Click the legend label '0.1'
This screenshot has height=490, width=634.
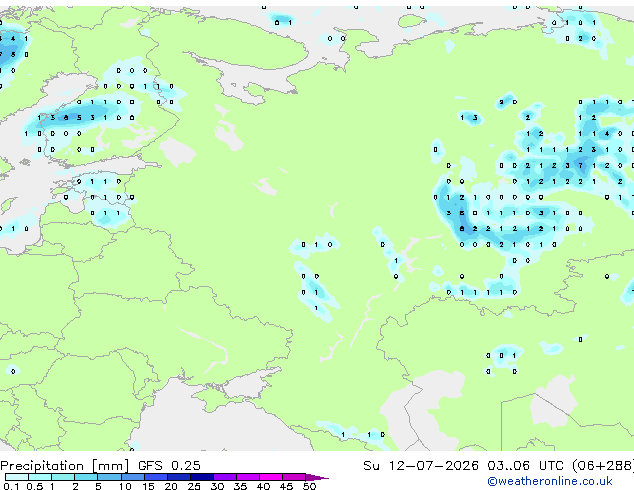point(11,486)
